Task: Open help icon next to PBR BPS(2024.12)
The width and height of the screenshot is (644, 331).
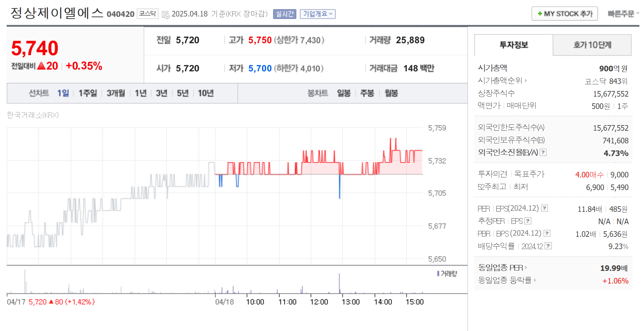Action: tap(547, 233)
